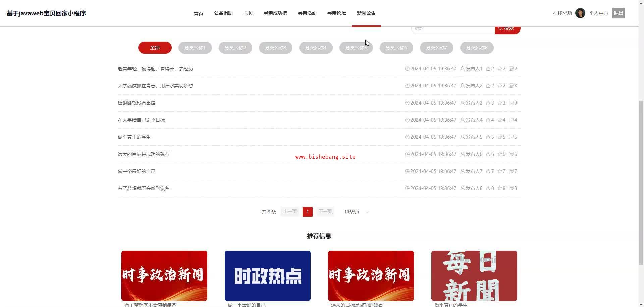This screenshot has height=307, width=644.
Task: Select the 分类名称1 category filter
Action: [x=195, y=48]
